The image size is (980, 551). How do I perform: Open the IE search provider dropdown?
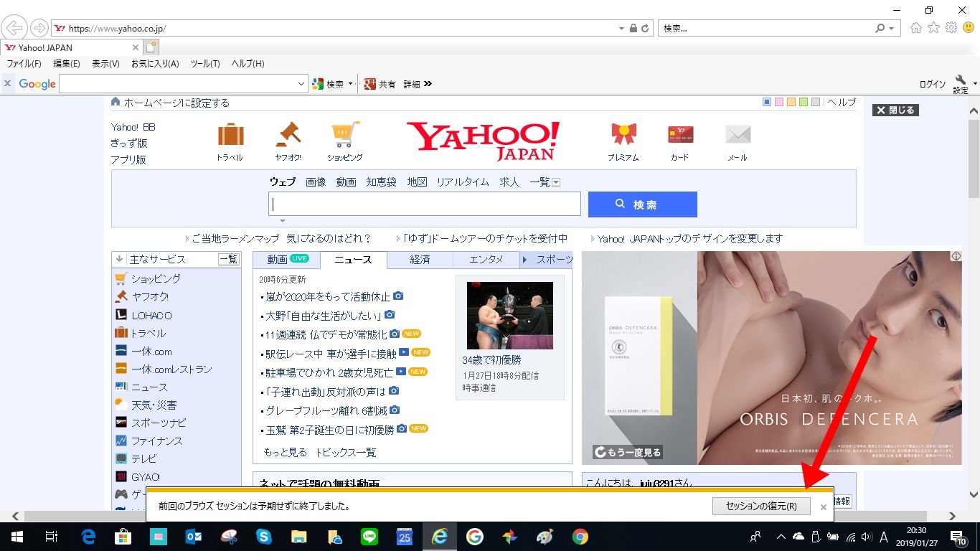pyautogui.click(x=892, y=29)
